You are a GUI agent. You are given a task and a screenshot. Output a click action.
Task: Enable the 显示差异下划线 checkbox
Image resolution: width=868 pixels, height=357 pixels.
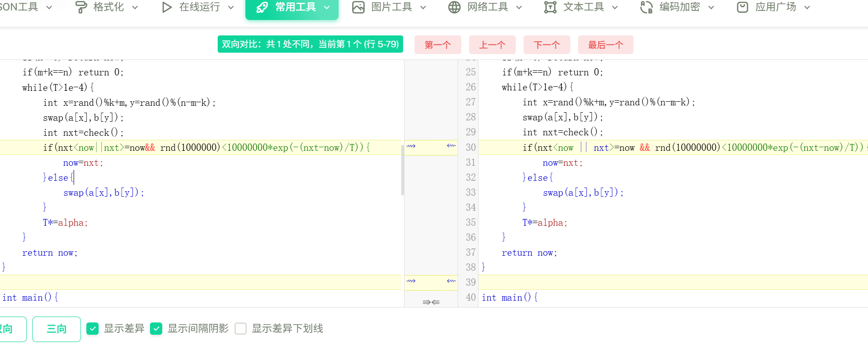coord(241,328)
